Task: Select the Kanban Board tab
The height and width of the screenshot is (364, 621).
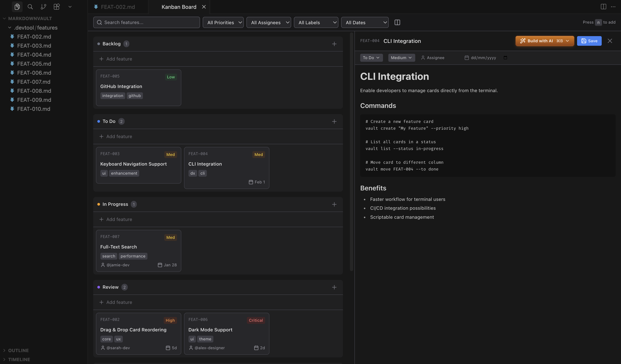Action: [179, 7]
